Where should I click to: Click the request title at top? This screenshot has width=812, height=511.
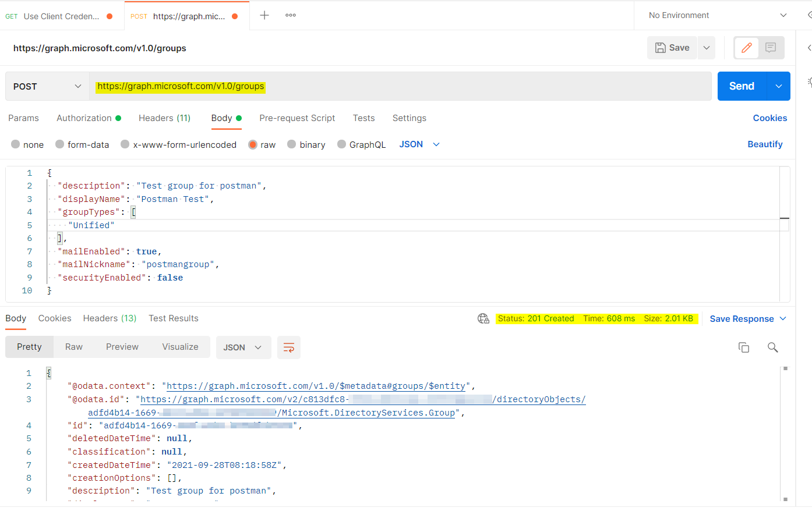pos(100,48)
